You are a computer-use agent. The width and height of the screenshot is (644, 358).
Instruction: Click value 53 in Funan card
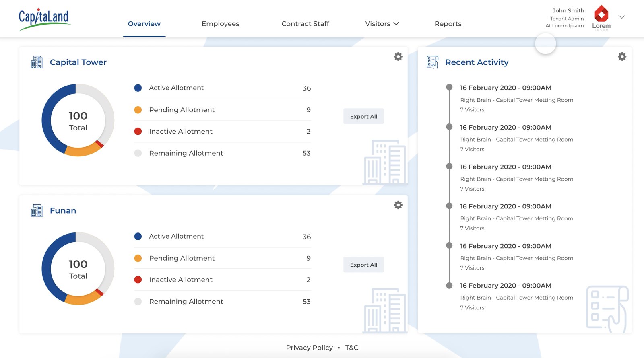307,302
